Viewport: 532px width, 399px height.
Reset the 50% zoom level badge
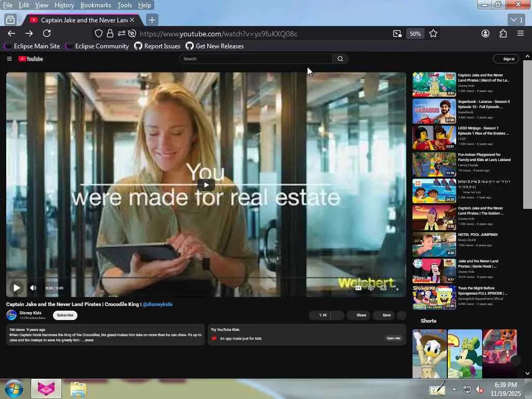coord(415,34)
